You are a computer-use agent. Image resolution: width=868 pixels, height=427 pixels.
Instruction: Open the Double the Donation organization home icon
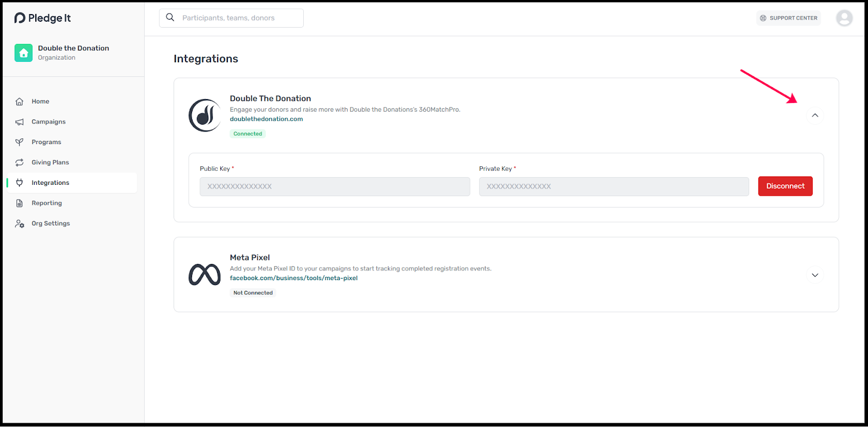[x=23, y=53]
